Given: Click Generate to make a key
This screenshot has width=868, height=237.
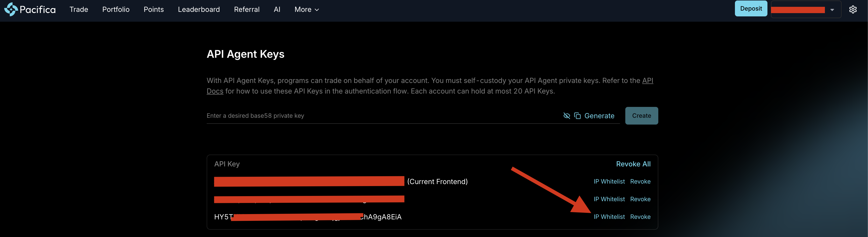Looking at the screenshot, I should tap(599, 116).
